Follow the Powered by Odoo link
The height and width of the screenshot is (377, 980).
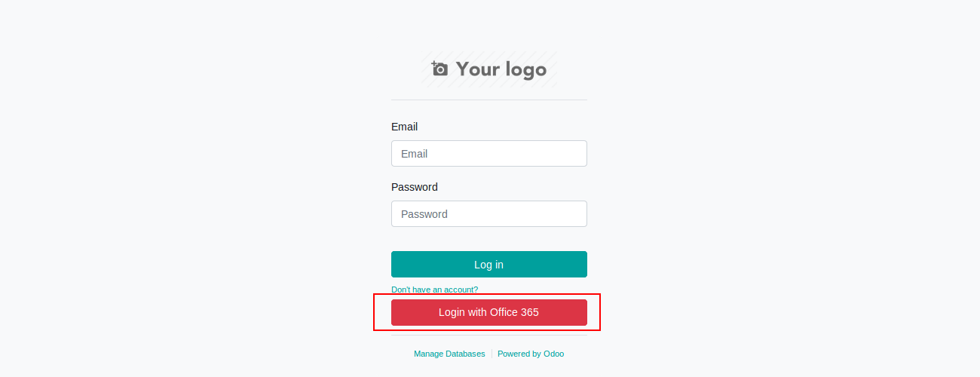(530, 354)
